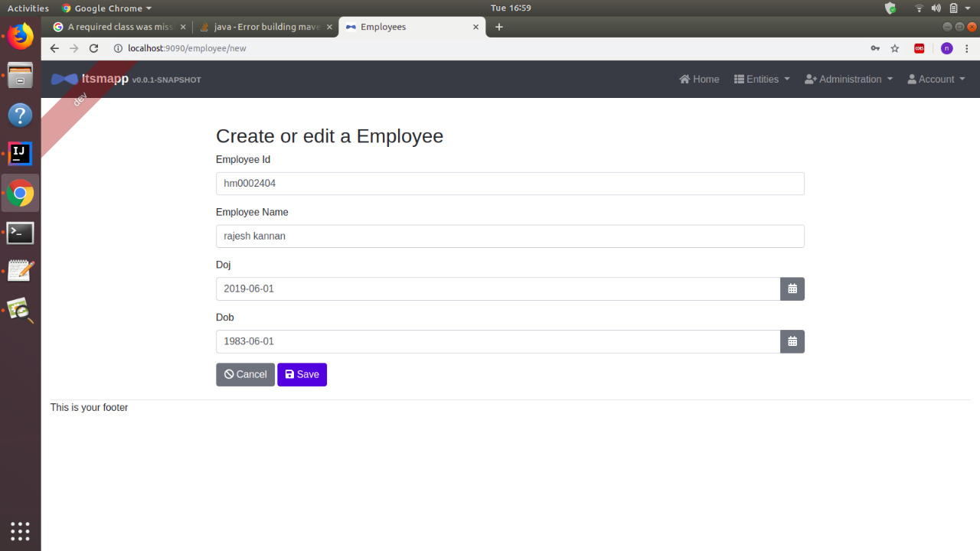Open a new browser tab
The height and width of the screenshot is (551, 980).
[x=499, y=27]
